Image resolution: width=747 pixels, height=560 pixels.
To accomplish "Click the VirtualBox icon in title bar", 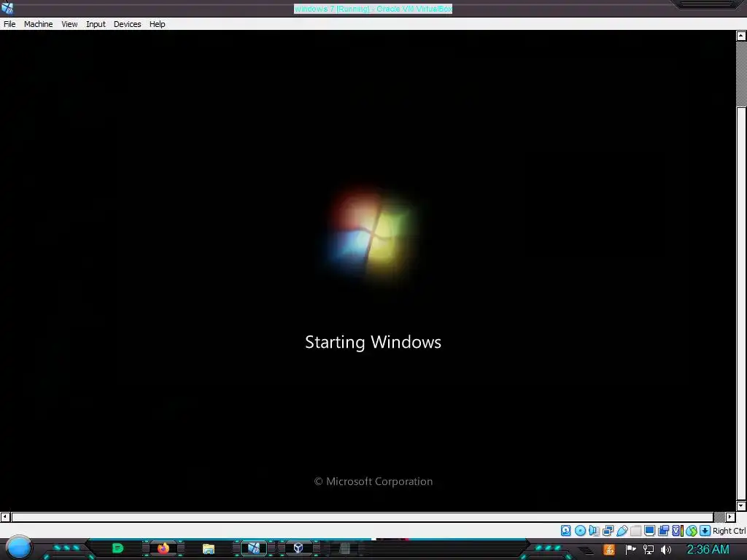I will (x=7, y=8).
